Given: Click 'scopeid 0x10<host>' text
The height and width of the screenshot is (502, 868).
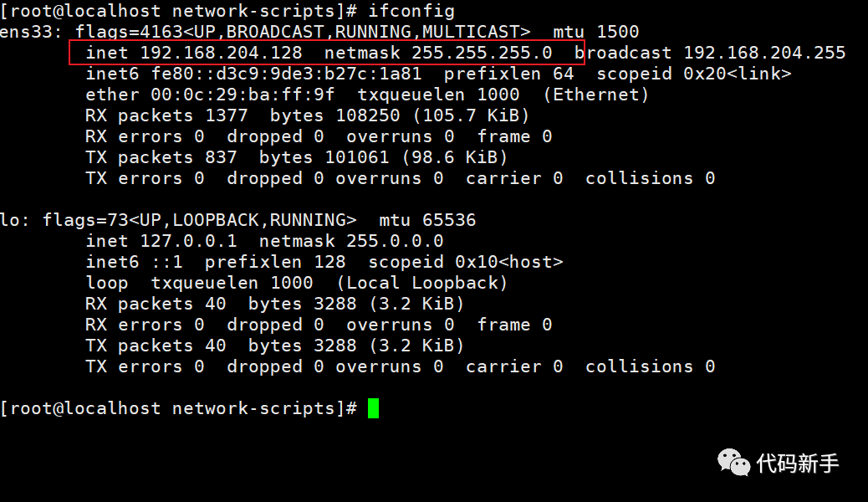Looking at the screenshot, I should click(x=466, y=262).
